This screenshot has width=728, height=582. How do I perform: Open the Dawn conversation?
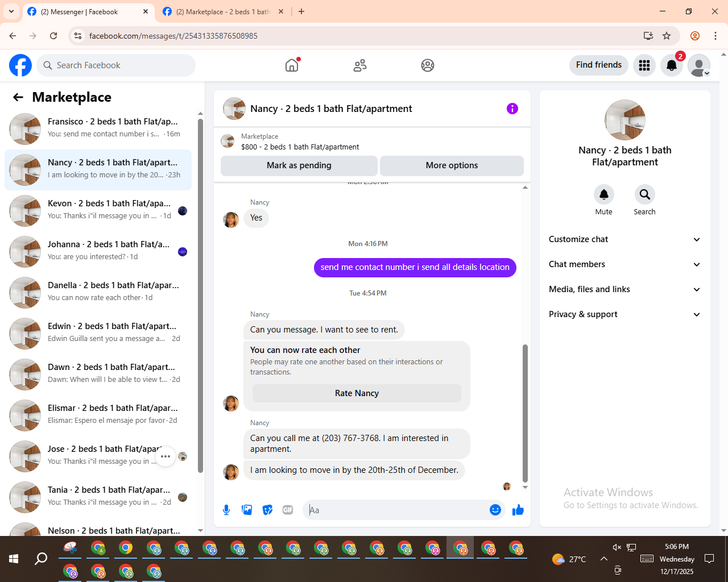tap(98, 375)
